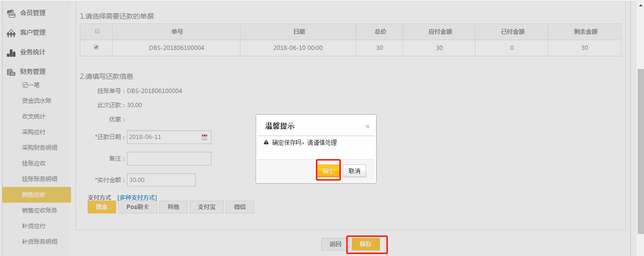Select 现金 payment method
The height and width of the screenshot is (256, 644).
[102, 207]
